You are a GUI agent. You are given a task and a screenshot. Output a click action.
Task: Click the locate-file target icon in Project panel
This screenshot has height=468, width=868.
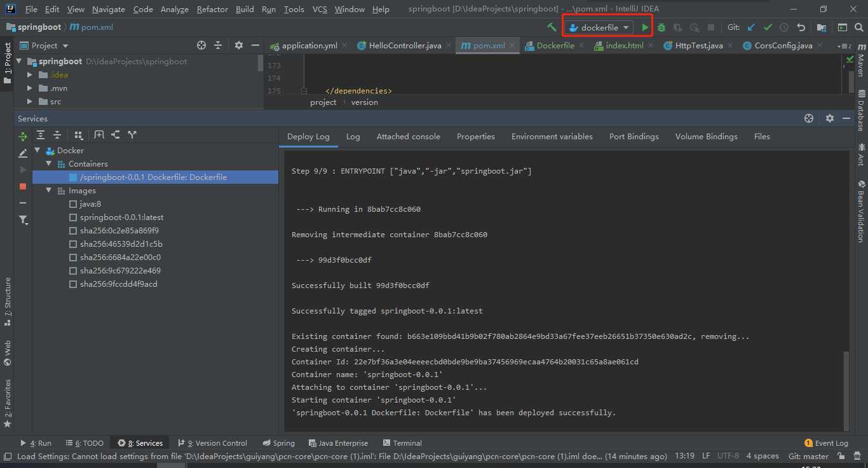coord(201,45)
